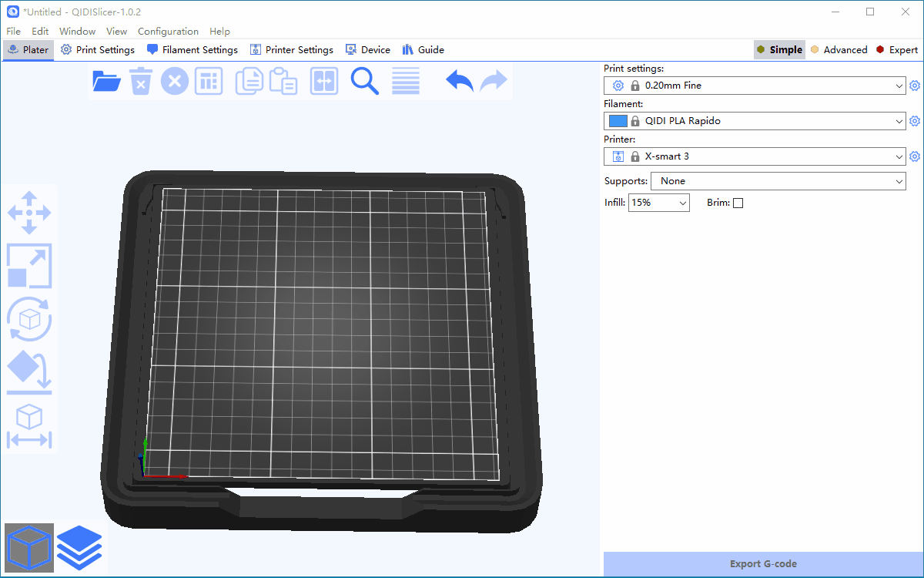Open the Configuration menu
The image size is (924, 578).
coord(168,31)
